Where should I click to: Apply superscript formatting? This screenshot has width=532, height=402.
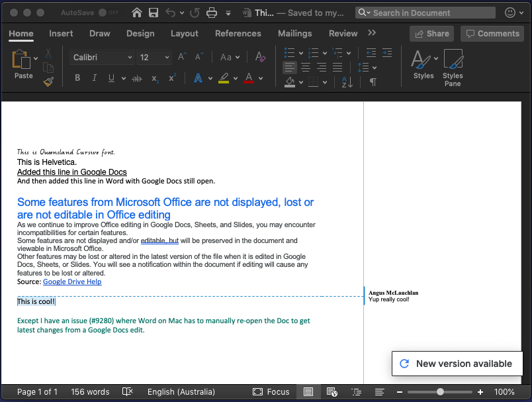coord(172,77)
